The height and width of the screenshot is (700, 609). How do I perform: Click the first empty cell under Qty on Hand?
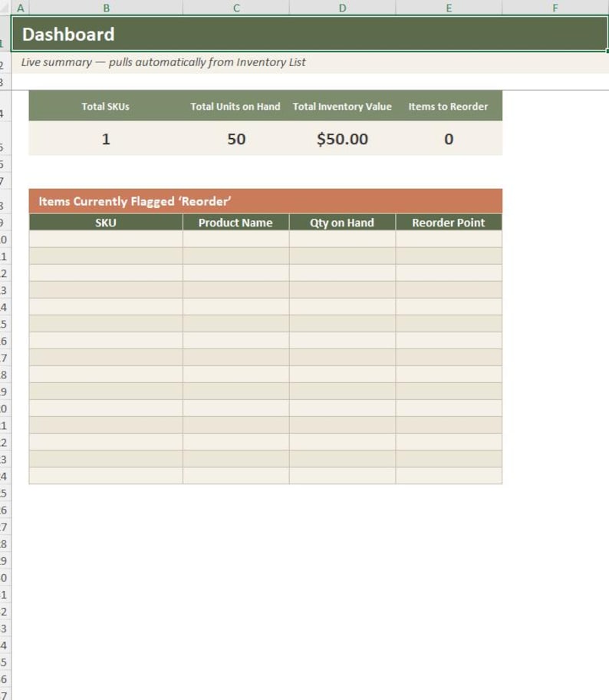click(x=342, y=239)
